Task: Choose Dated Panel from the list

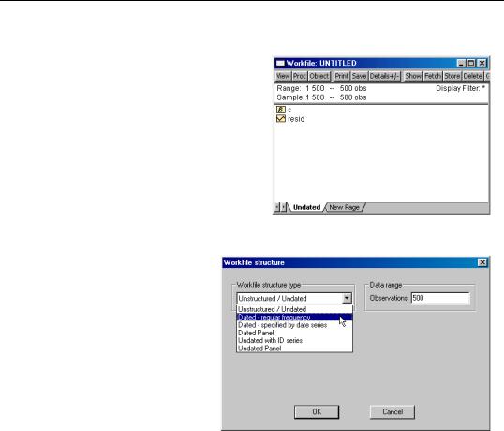Action: point(294,333)
